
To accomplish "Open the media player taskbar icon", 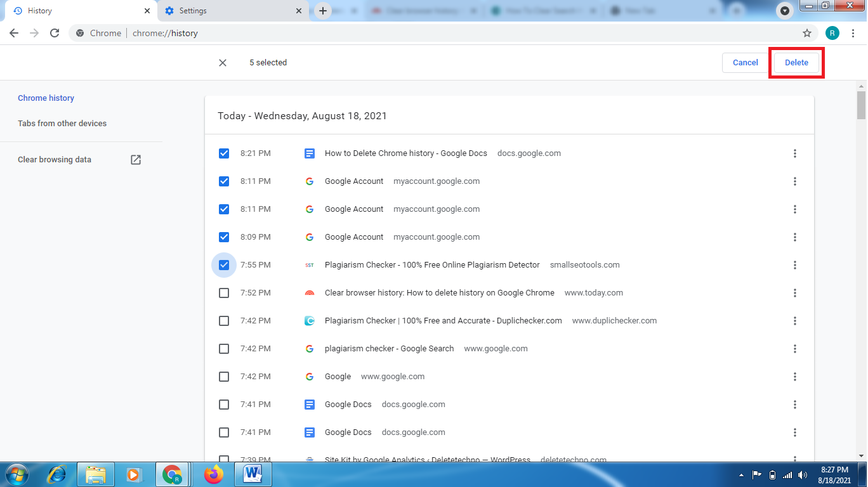I will coord(134,474).
